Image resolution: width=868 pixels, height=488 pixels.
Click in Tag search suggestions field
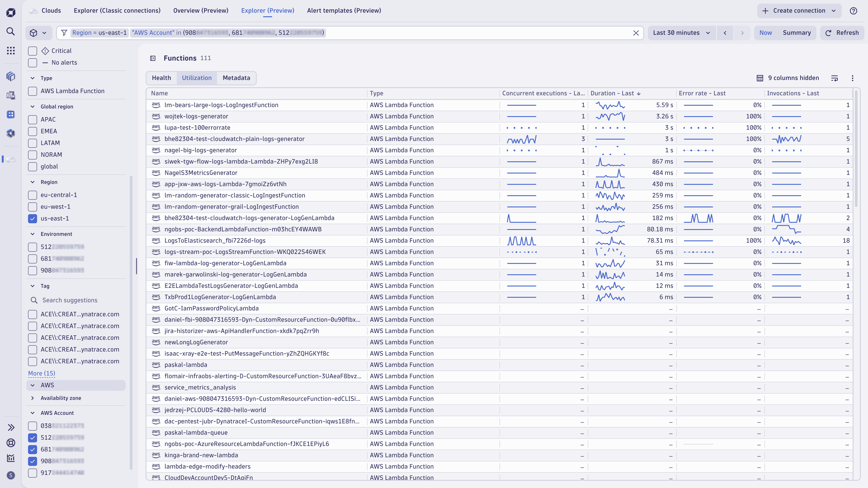click(x=76, y=300)
